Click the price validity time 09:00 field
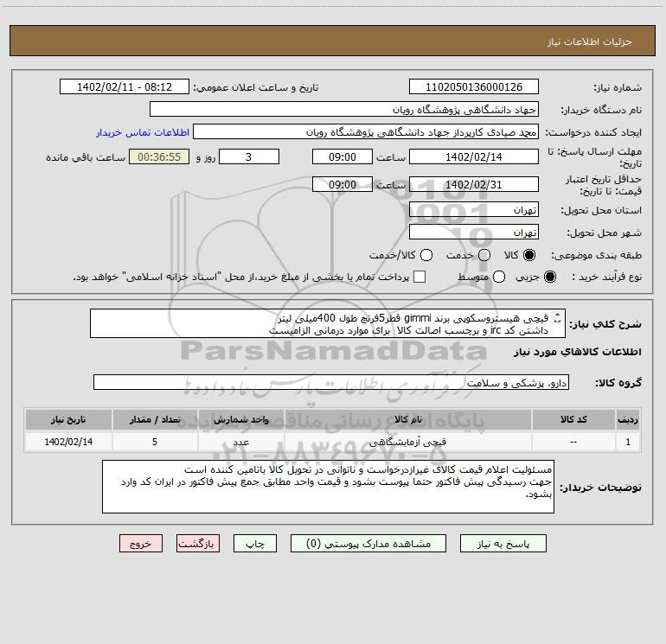This screenshot has width=666, height=644. tap(343, 184)
